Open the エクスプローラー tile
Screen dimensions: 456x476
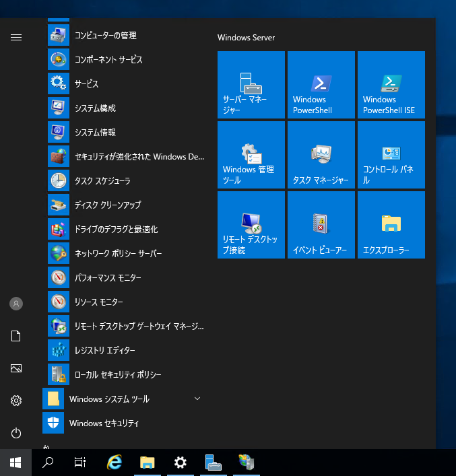pos(391,225)
